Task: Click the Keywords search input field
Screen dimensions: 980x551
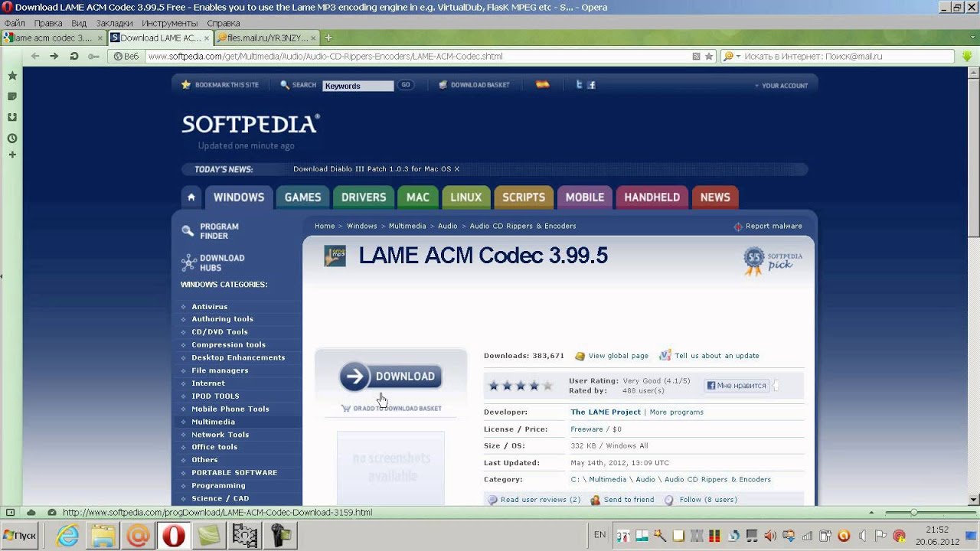Action: coord(358,86)
